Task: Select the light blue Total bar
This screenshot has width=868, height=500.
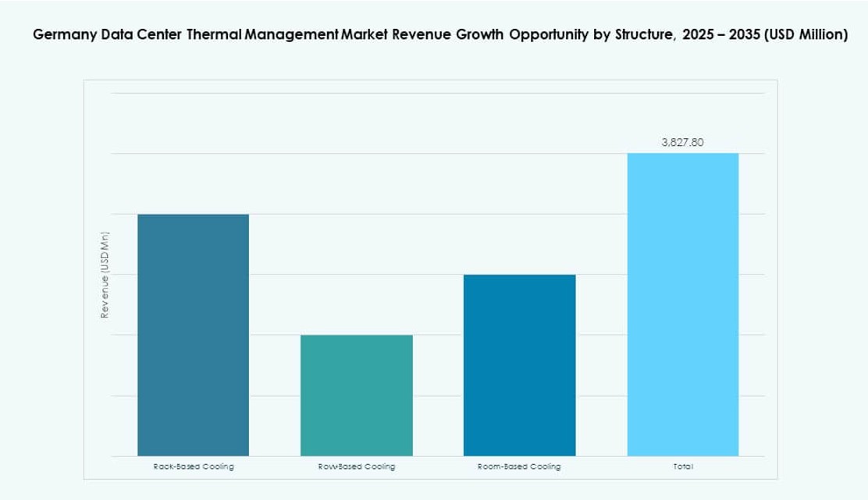Action: pos(683,304)
